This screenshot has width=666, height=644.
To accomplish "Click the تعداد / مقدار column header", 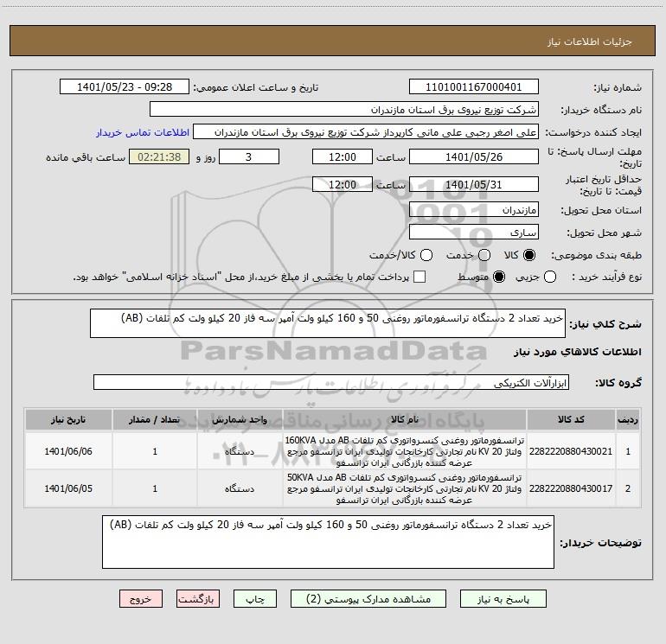I will point(155,419).
